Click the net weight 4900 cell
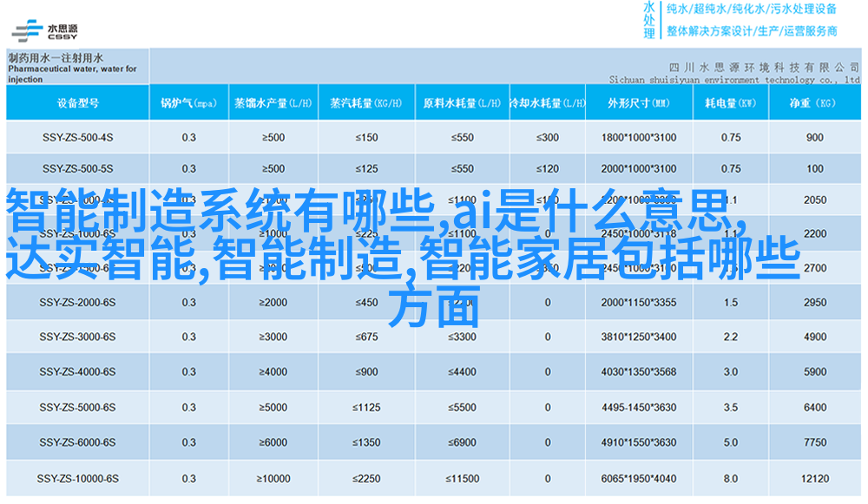Viewport: 868px width, 504px height. click(x=815, y=337)
